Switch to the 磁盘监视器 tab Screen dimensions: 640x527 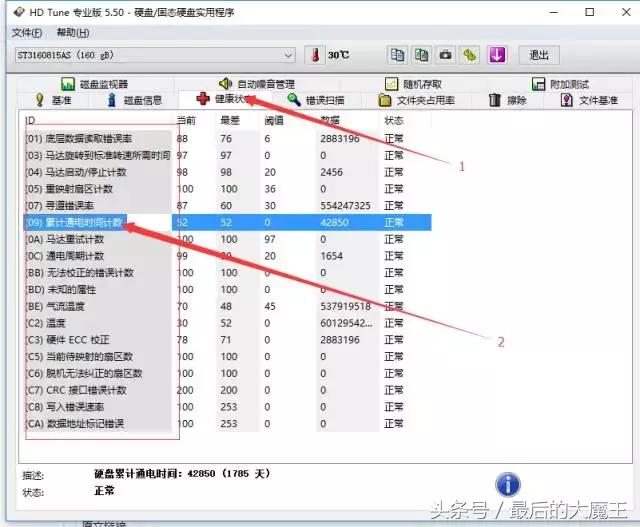(x=95, y=84)
